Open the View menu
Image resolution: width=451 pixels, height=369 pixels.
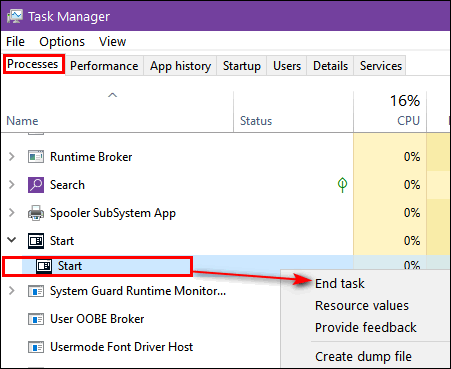click(x=112, y=42)
